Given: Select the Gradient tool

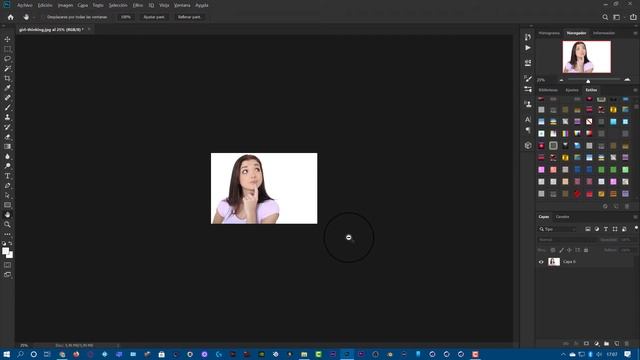Looking at the screenshot, I should coord(7,147).
